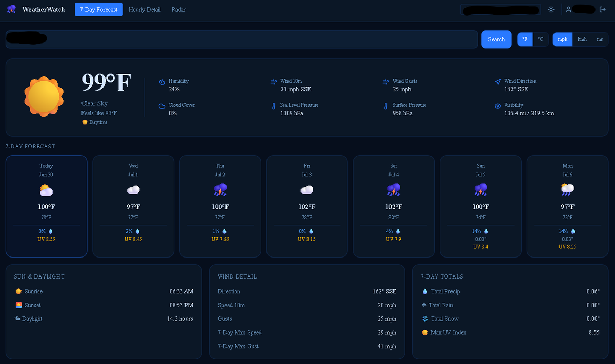Click Monday's rain cloud weather icon
This screenshot has height=364, width=615.
(x=567, y=190)
